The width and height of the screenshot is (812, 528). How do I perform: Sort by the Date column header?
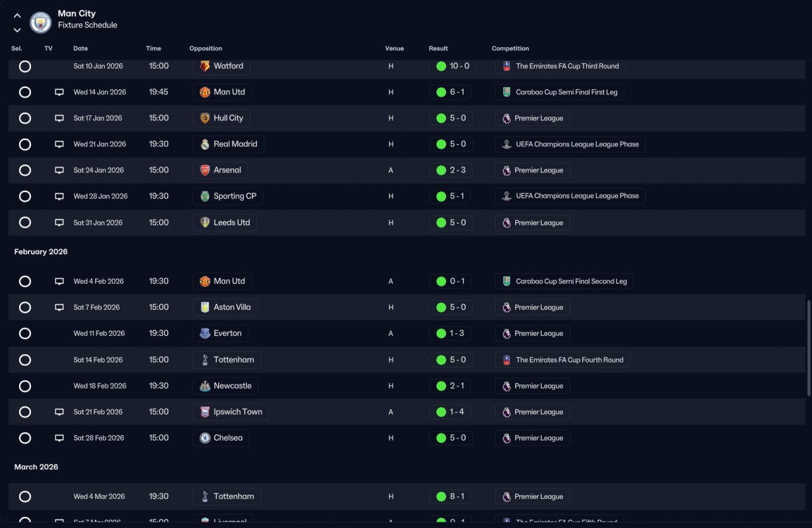click(81, 49)
